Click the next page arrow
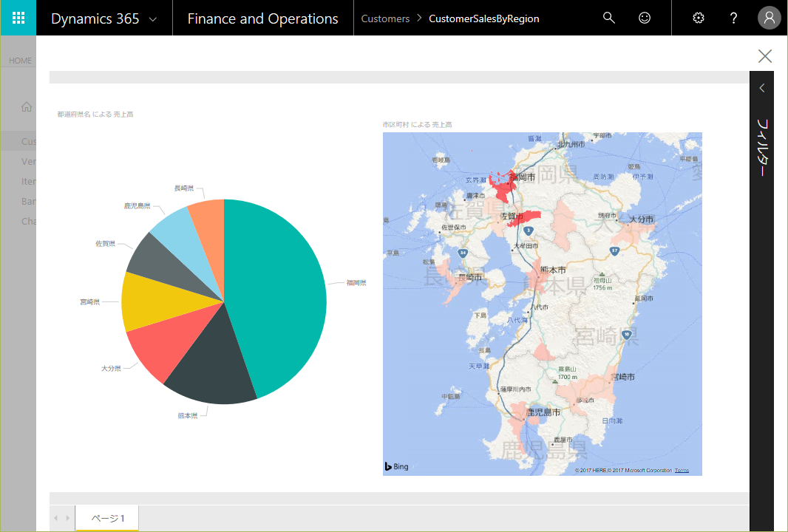 [x=67, y=518]
